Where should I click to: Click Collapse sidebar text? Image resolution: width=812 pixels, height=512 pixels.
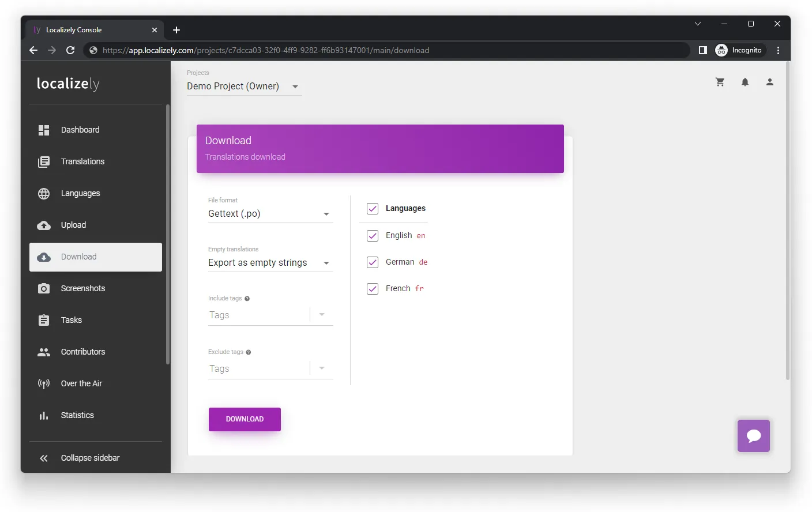[91, 458]
